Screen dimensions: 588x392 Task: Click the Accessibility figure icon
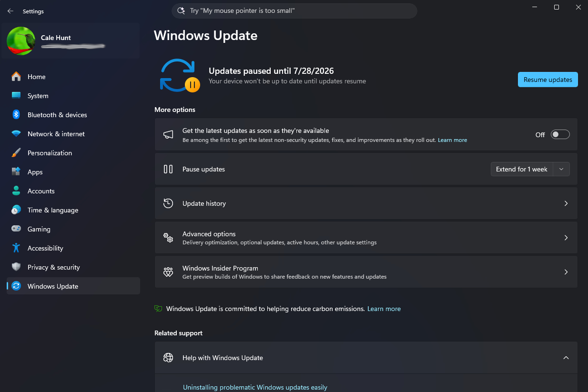point(16,248)
